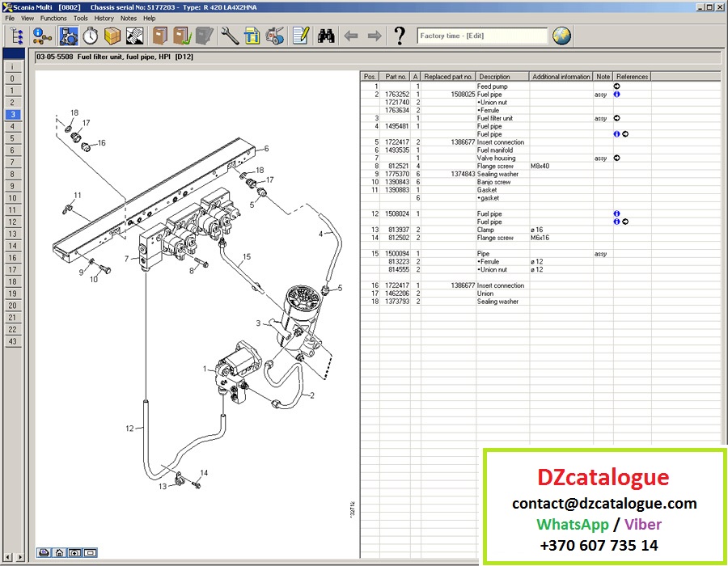Screen dimensions: 728x566
Task: Click the blue info icon in Fuel pipe 1763252 row
Action: pyautogui.click(x=616, y=94)
